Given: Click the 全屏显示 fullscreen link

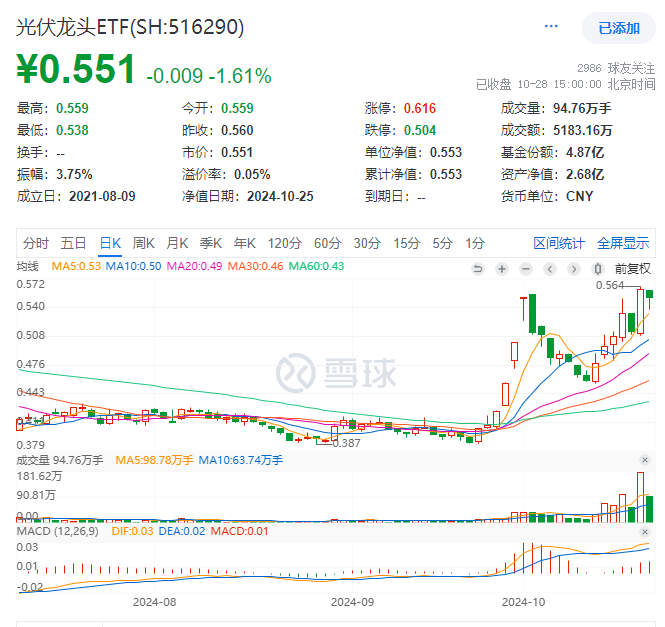Looking at the screenshot, I should coord(623,244).
